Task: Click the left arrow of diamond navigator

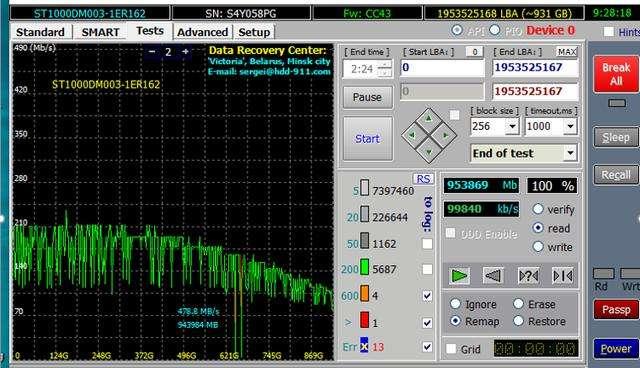Action: [412, 135]
